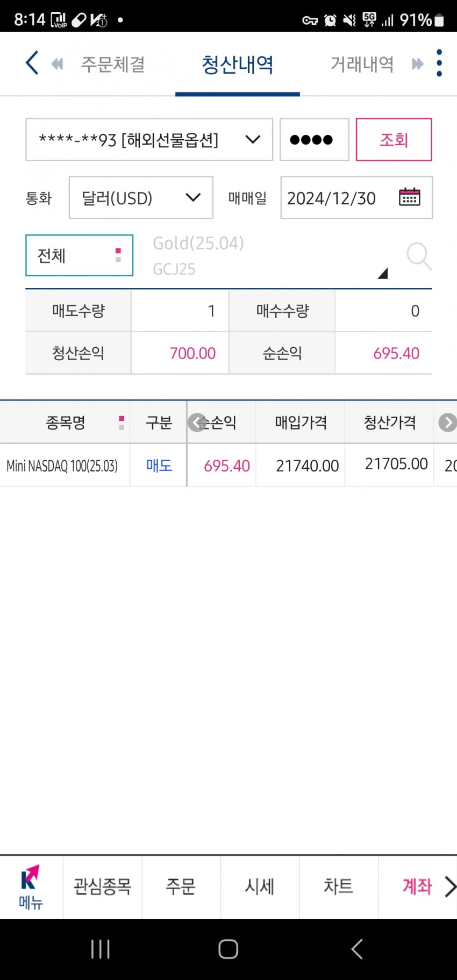Tap the account password input field
This screenshot has width=457, height=980.
click(314, 140)
